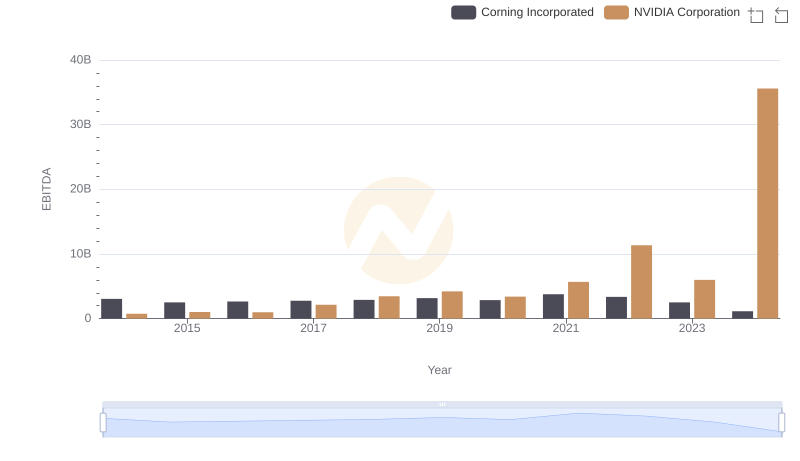Click the '2021' x-axis label

coord(565,328)
